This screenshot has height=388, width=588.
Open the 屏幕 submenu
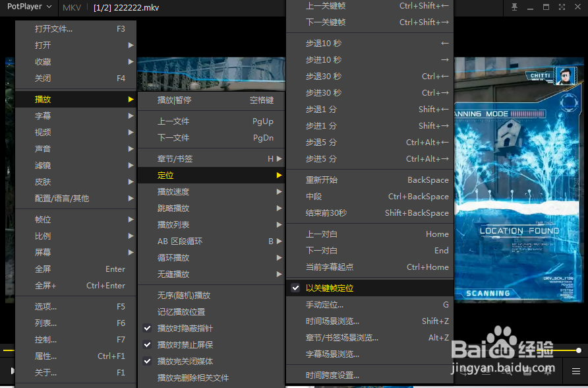click(76, 253)
